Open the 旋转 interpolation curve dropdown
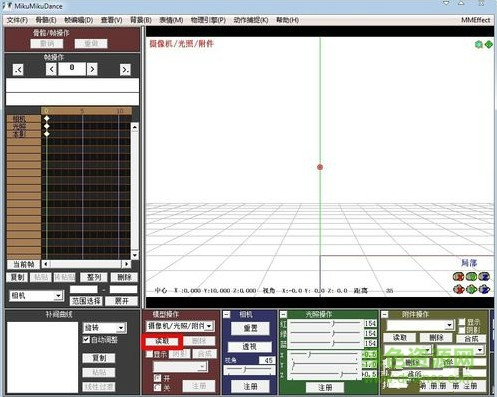This screenshot has height=397, width=497. pos(121,328)
